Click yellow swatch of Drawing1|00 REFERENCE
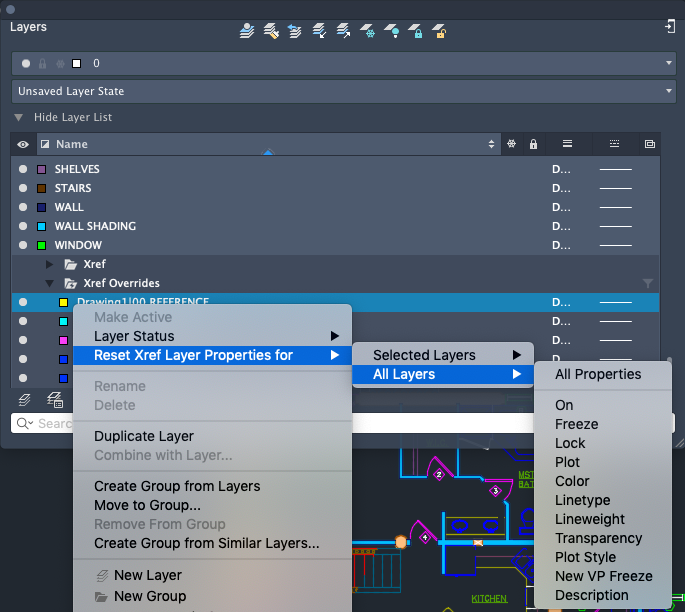 (63, 302)
